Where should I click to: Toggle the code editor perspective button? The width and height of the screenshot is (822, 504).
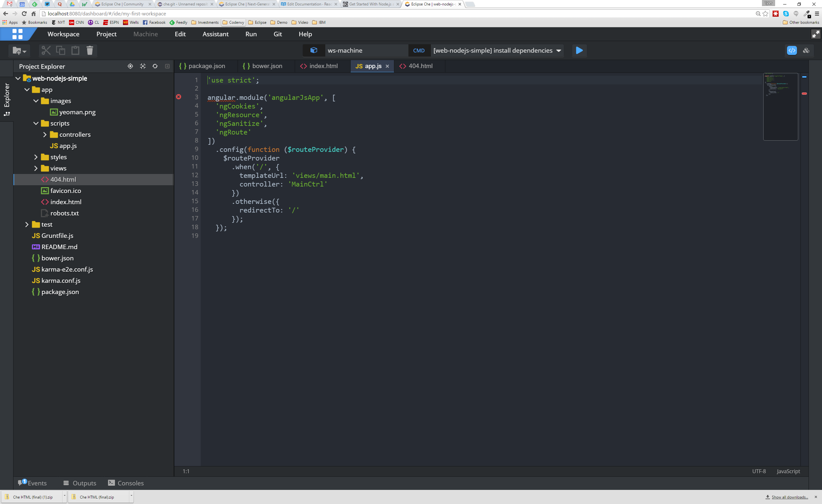[791, 50]
